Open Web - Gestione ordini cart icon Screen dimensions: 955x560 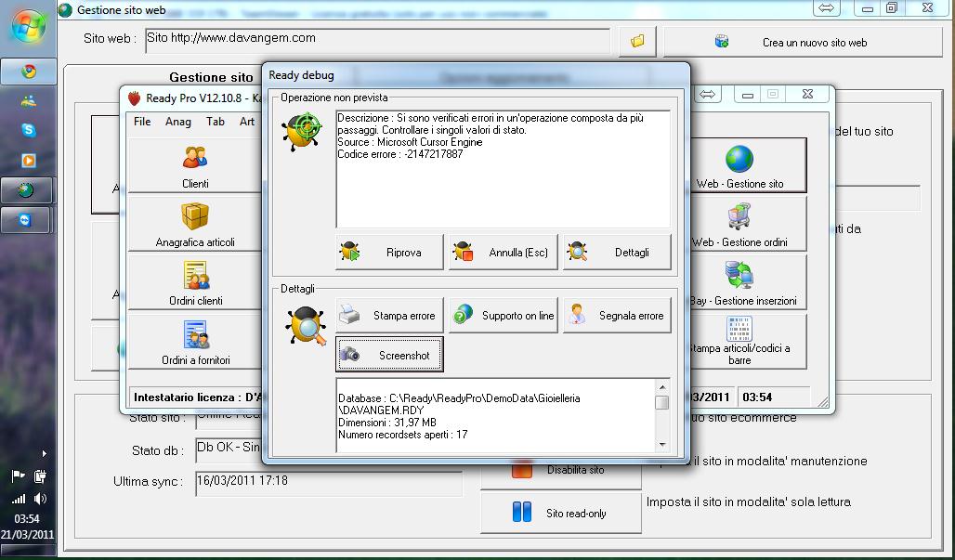point(739,216)
